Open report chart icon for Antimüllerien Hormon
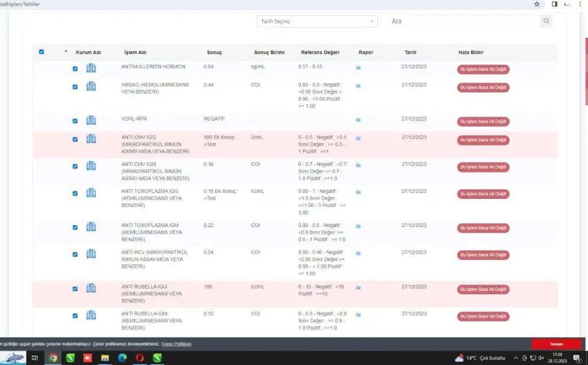588x365 pixels. [358, 67]
